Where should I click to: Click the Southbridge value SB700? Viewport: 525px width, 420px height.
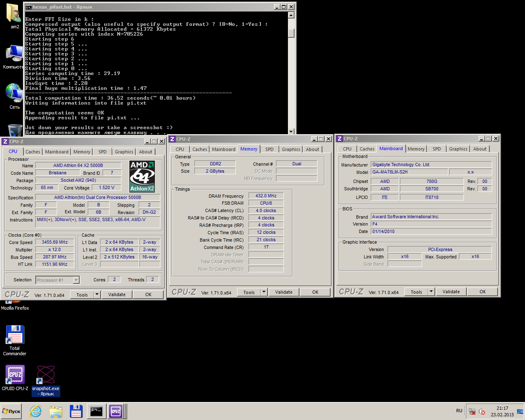pyautogui.click(x=431, y=189)
